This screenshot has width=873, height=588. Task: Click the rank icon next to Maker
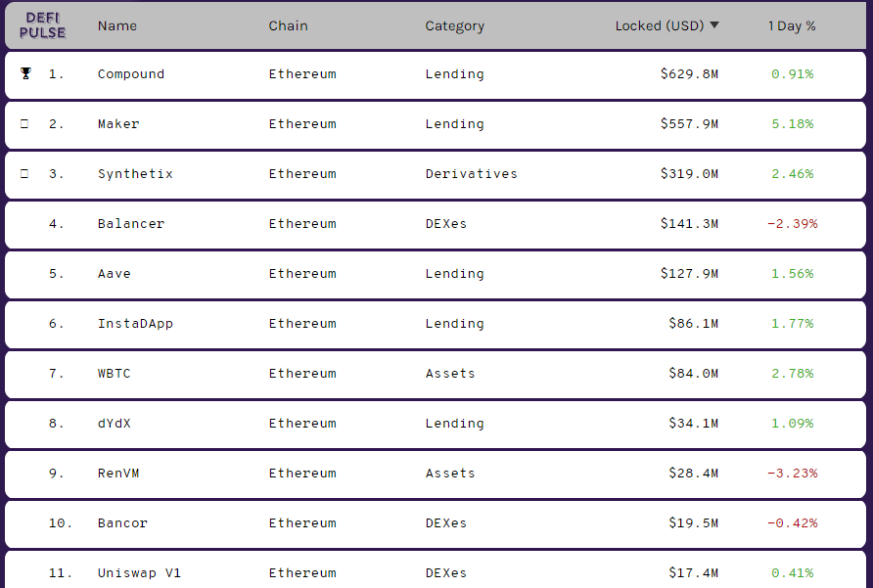coord(24,123)
